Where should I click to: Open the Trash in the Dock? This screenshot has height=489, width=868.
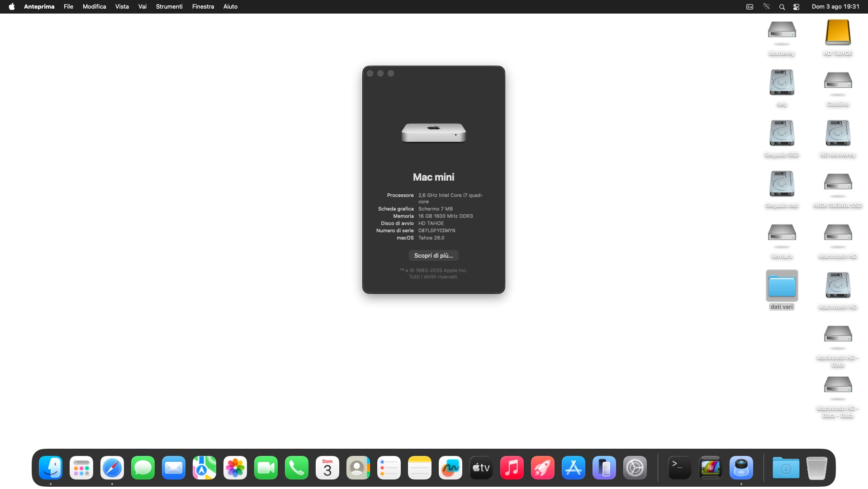point(817,468)
